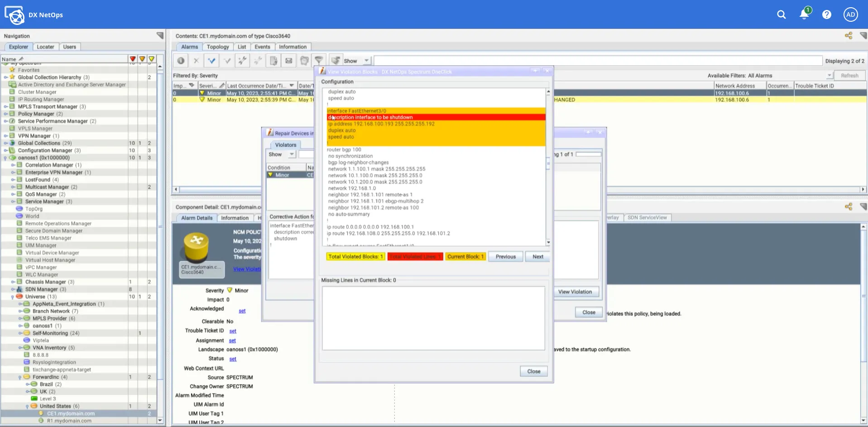
Task: Expand the Policy Manager tree node
Action: tap(6, 114)
